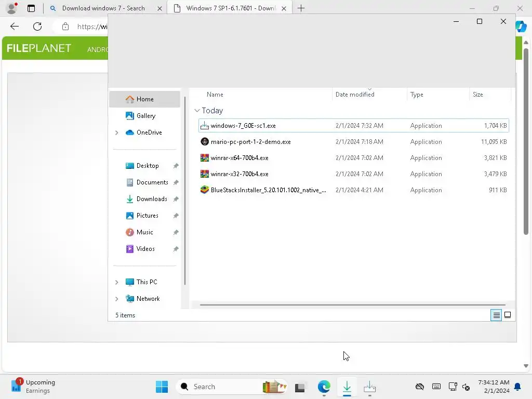Open Upcoming Earnings widget
Image resolution: width=532 pixels, height=399 pixels.
(x=33, y=387)
